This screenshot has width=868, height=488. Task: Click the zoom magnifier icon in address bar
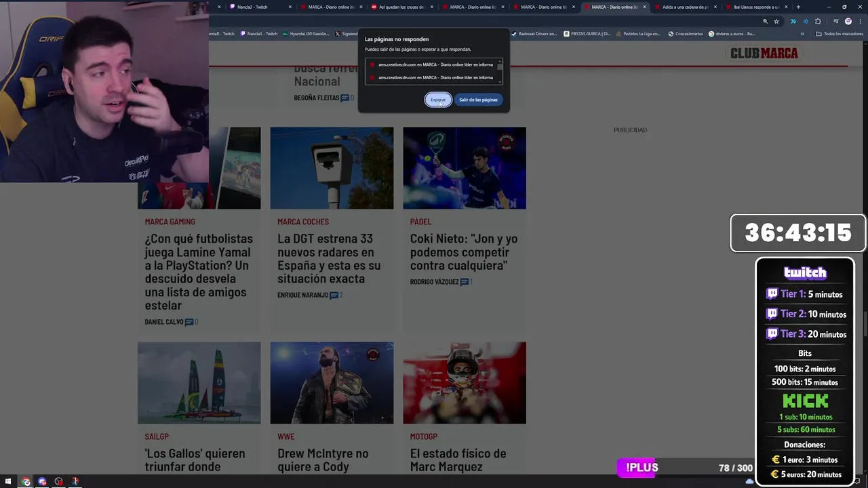(766, 21)
